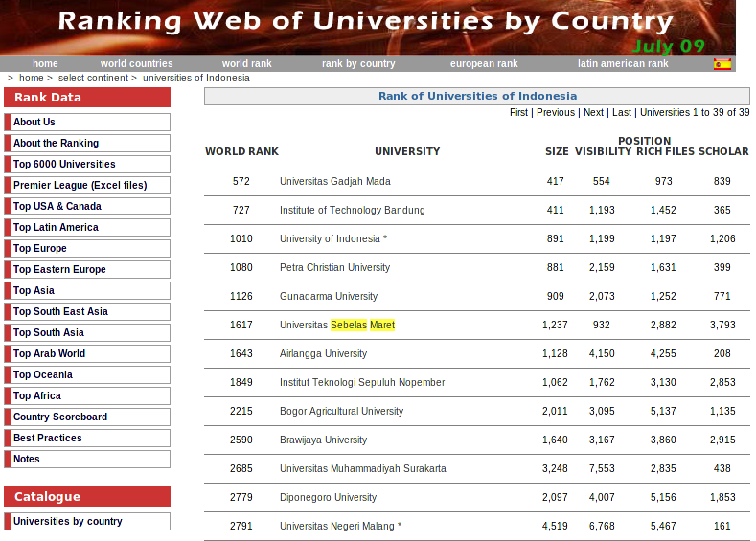The image size is (756, 541).
Task: Open Top Oceania sidebar link
Action: click(87, 374)
